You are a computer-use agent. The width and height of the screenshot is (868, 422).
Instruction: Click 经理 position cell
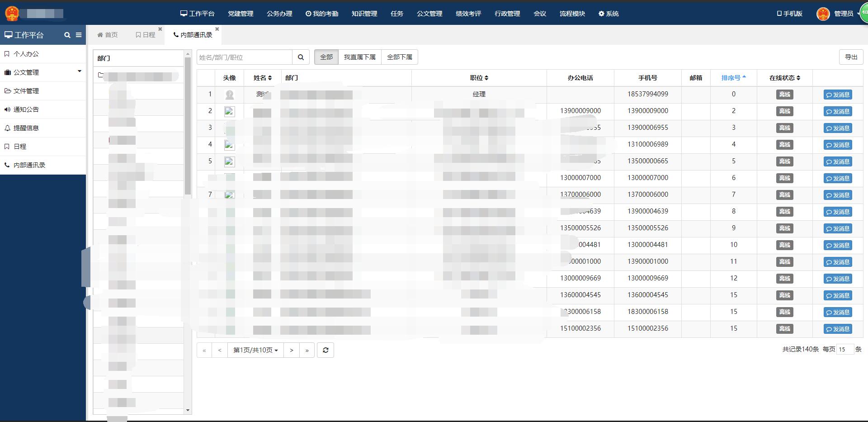pos(479,95)
